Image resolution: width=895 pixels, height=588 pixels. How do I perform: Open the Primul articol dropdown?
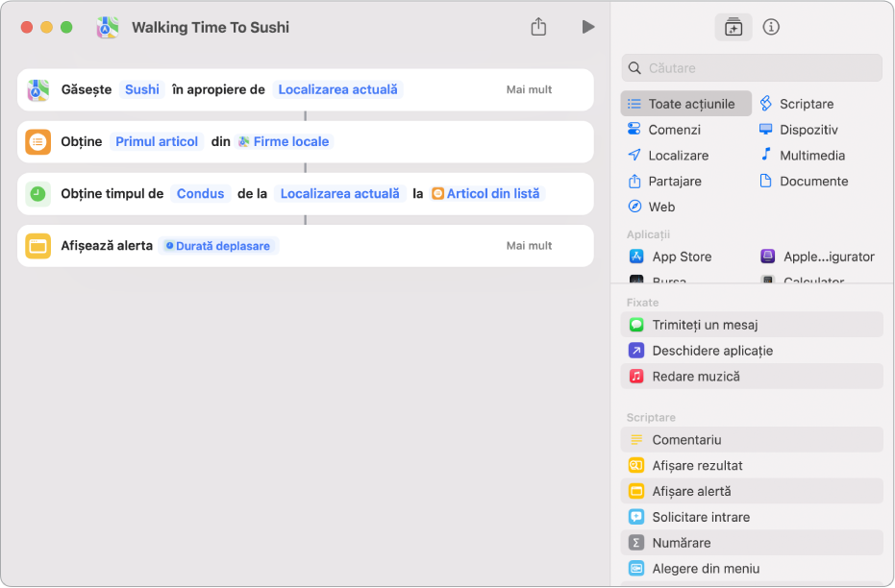tap(157, 141)
